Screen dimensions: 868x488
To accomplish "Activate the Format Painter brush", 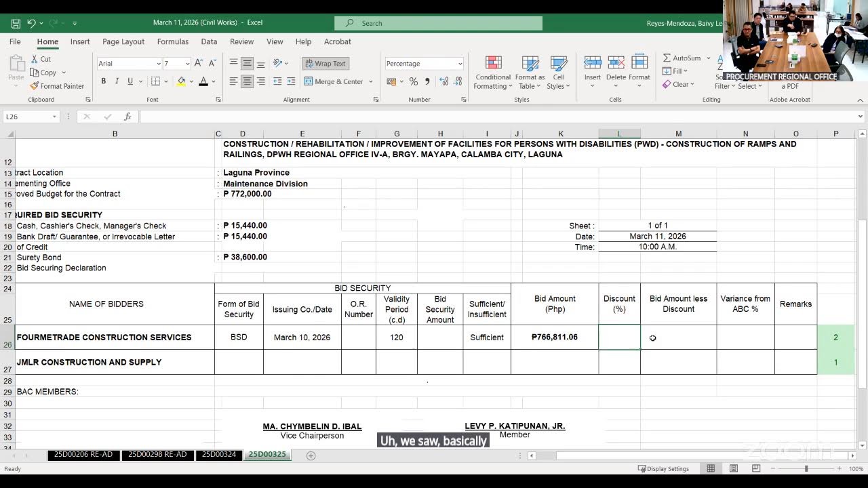I will (x=58, y=86).
